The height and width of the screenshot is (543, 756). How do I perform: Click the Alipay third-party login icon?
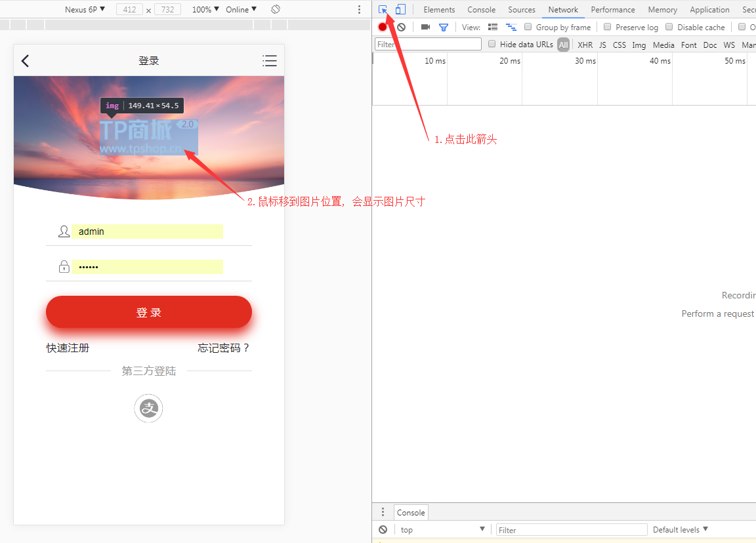[148, 409]
